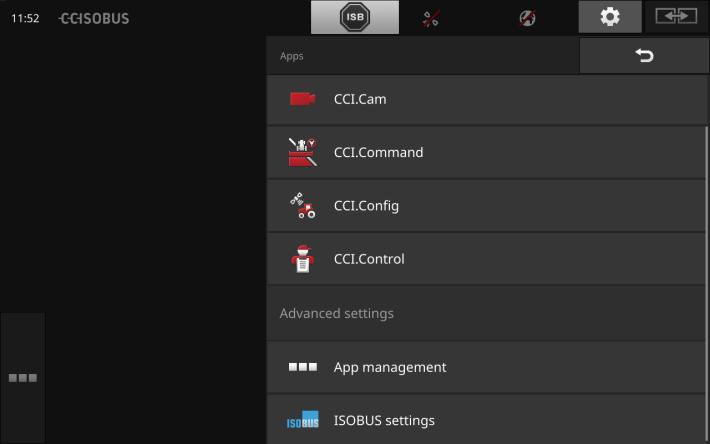Click the blue ISOBUS logo icon

[302, 420]
